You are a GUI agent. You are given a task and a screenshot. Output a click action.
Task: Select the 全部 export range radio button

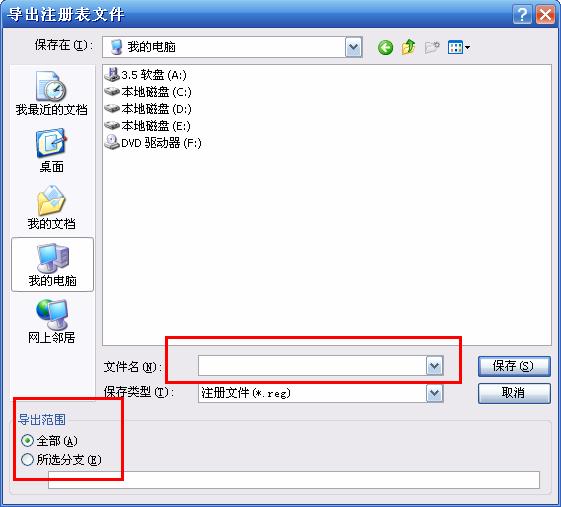click(27, 441)
